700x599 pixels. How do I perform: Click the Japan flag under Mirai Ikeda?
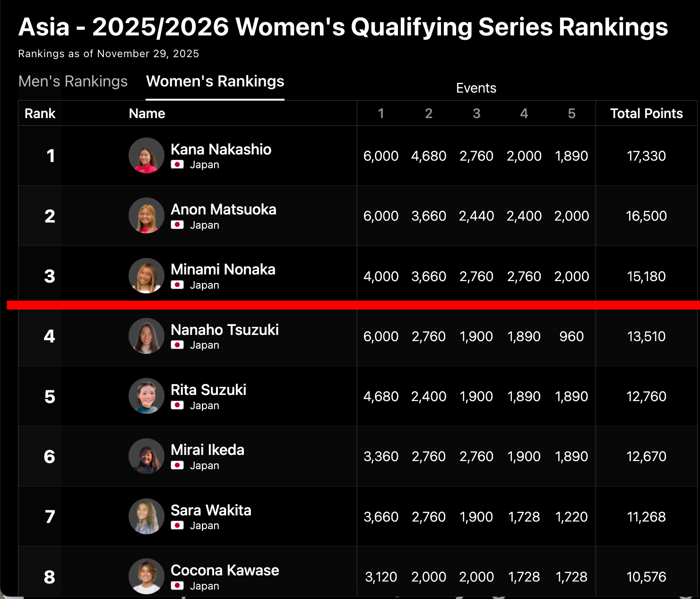177,465
